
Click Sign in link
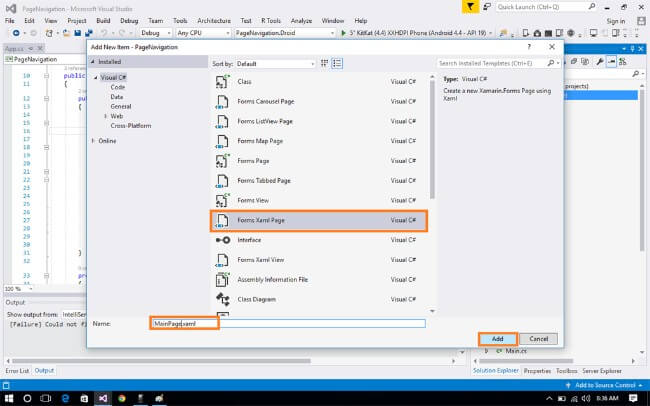(616, 21)
